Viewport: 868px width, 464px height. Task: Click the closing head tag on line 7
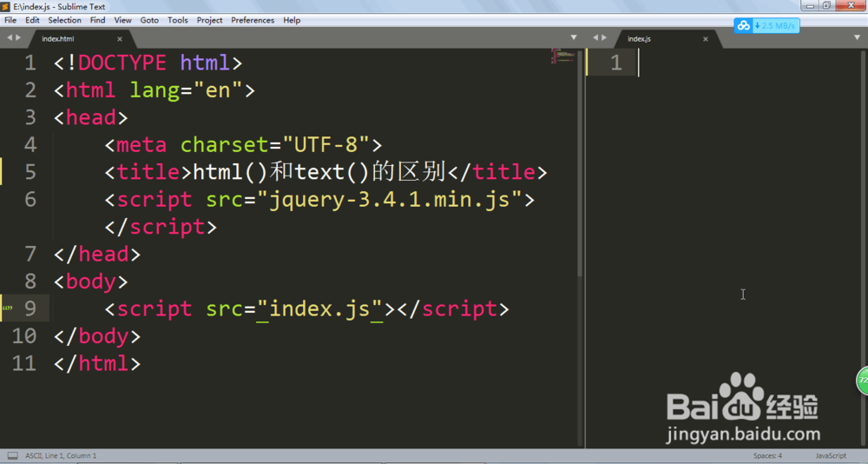97,254
